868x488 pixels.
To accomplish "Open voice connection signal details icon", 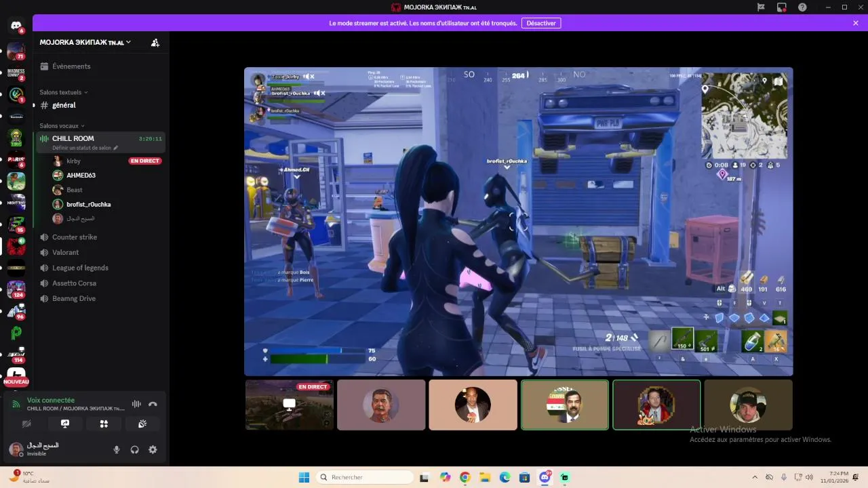I will [16, 405].
